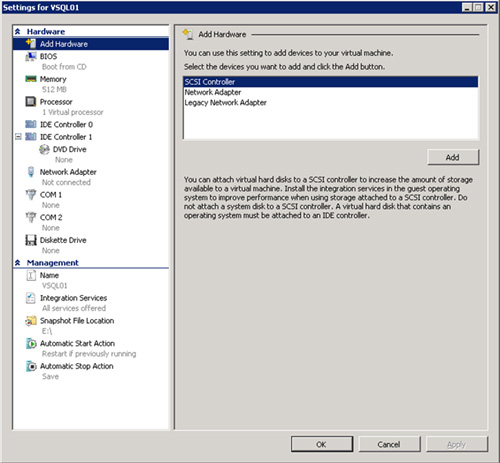This screenshot has width=500, height=463.
Task: Select the Snapshot File Location folder icon
Action: (31, 321)
